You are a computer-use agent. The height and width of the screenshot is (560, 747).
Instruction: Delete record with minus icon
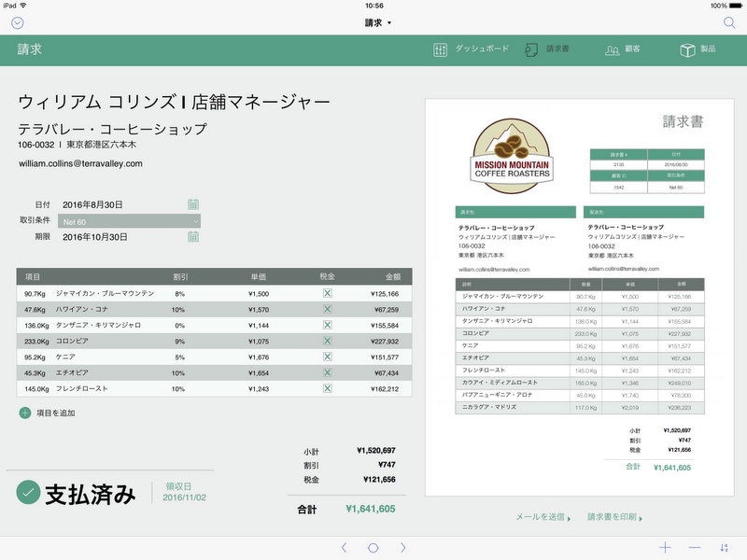(x=695, y=548)
